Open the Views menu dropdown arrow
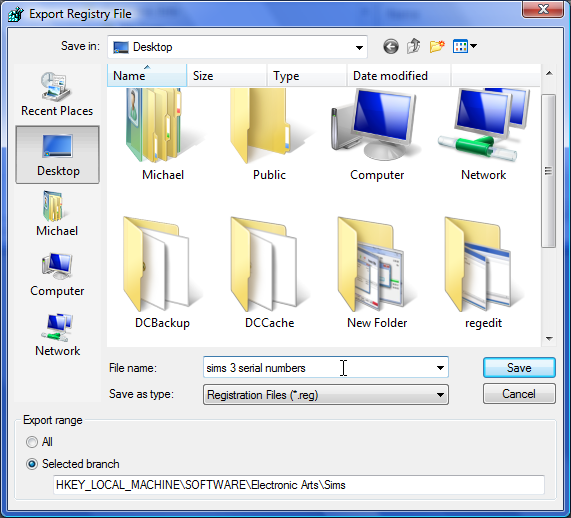 pos(473,46)
